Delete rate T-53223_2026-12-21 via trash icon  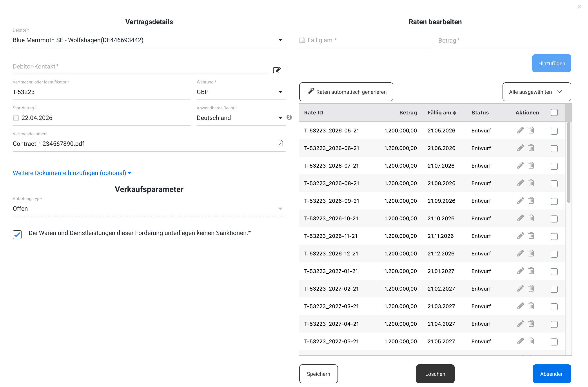click(x=531, y=253)
